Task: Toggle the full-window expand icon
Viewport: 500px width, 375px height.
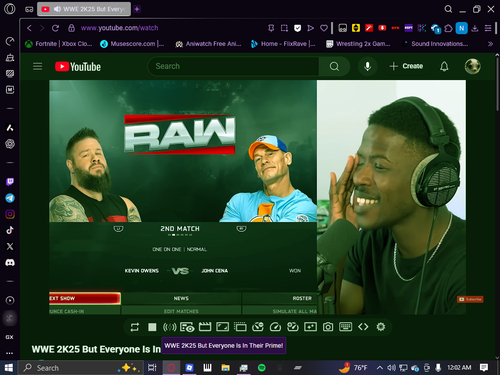Action: 222,327
